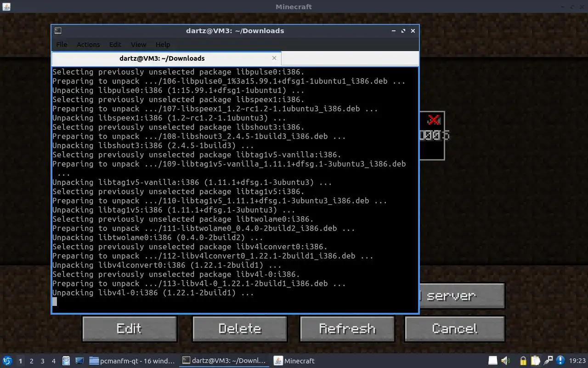
Task: Click 'Unpacking libtwolame0:i386 (0.4.0-2build2)' line
Action: point(158,237)
